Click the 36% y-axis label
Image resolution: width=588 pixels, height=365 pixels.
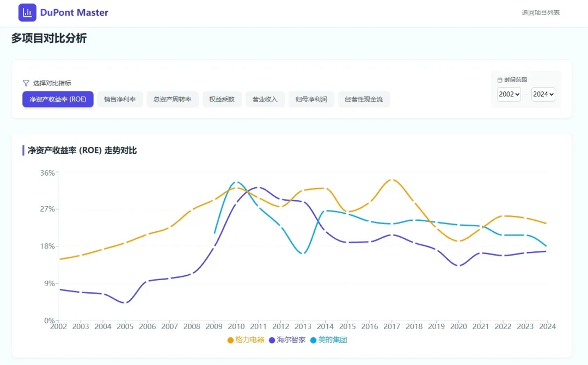click(47, 173)
